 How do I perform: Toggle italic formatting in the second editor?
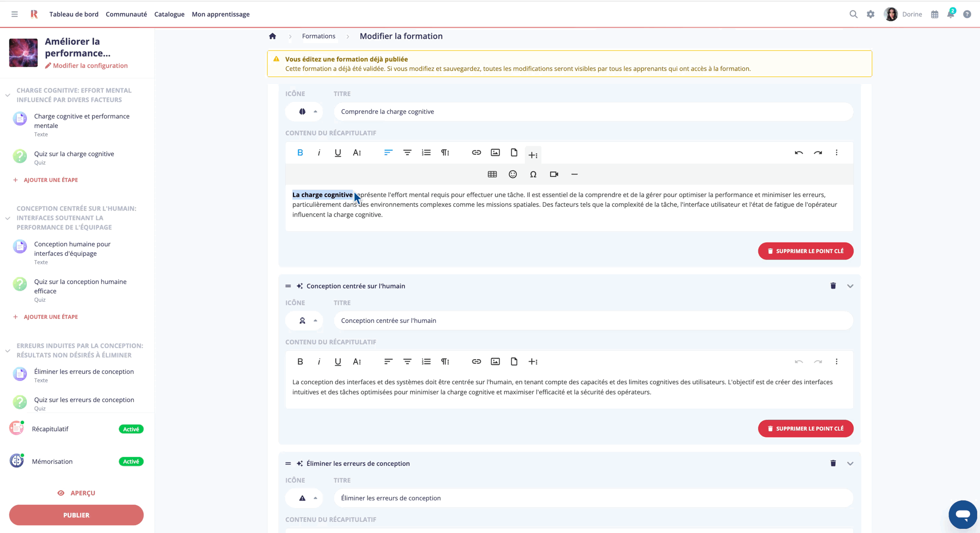click(319, 362)
